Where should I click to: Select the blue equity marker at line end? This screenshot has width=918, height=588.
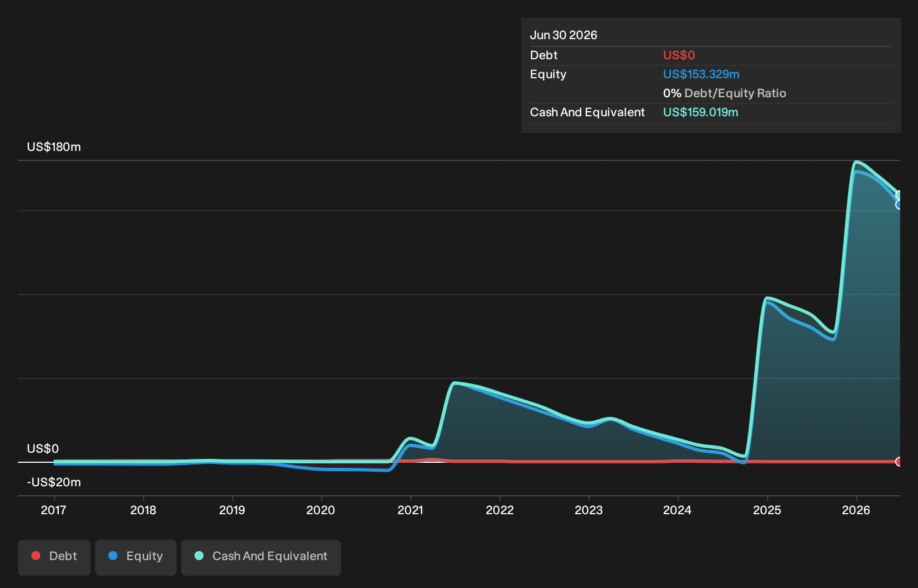pos(899,205)
